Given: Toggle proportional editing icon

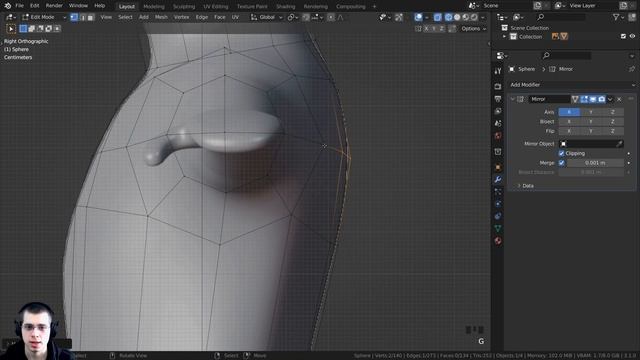Looking at the screenshot, I should pyautogui.click(x=331, y=17).
